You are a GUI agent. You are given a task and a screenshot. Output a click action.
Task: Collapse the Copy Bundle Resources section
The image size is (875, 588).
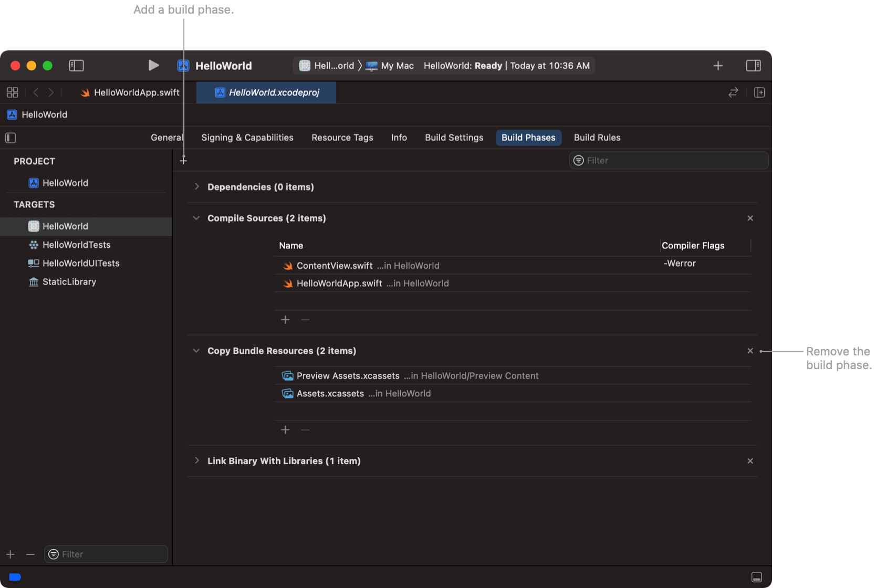pos(196,351)
